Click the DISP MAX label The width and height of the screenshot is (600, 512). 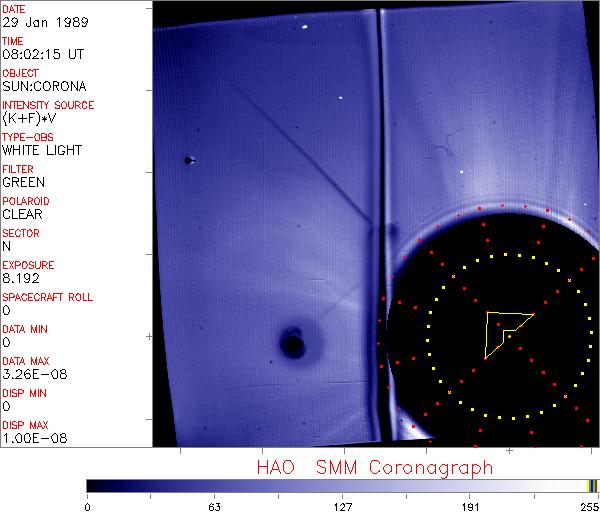pyautogui.click(x=25, y=425)
